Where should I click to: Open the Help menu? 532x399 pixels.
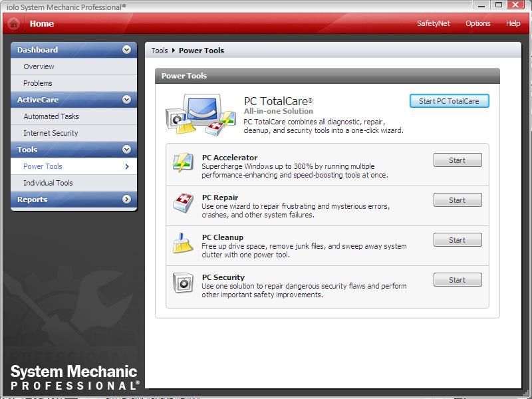[513, 23]
